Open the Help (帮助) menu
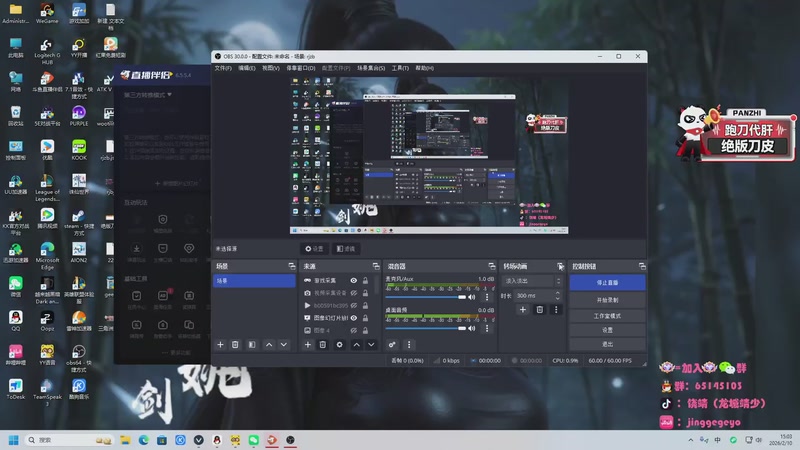Image resolution: width=800 pixels, height=450 pixels. (424, 68)
